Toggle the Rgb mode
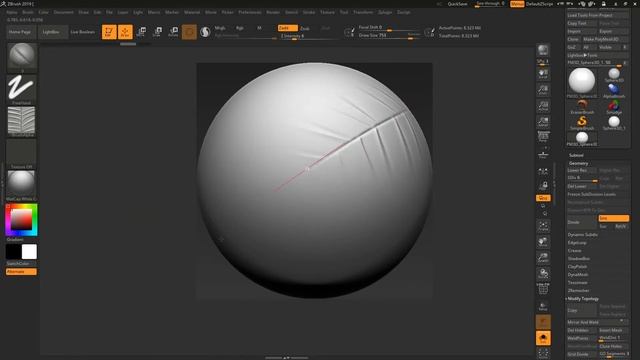 click(240, 28)
